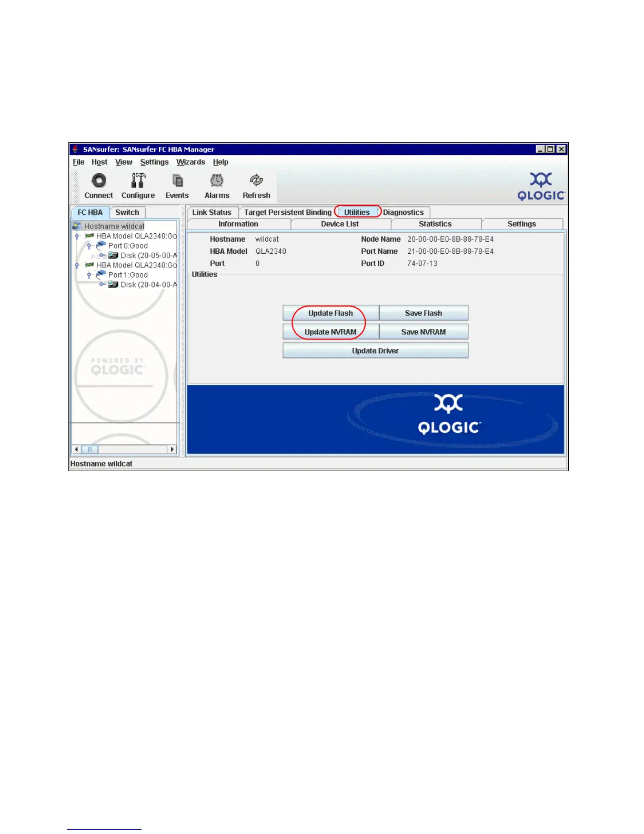Viewport: 644px width, 834px height.
Task: Click the Alarms clock icon
Action: point(217,181)
